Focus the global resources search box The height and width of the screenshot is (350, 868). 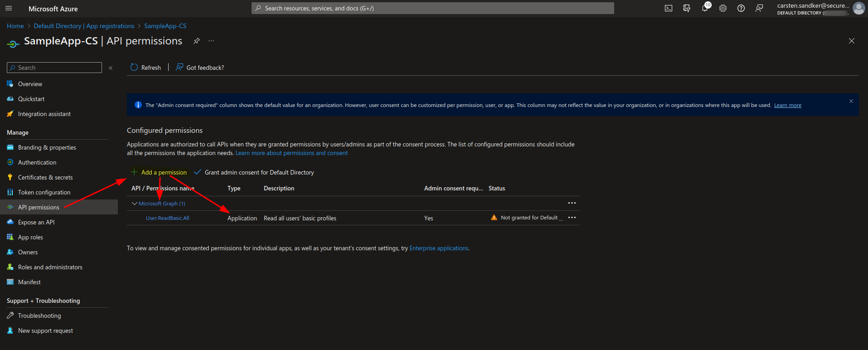433,8
